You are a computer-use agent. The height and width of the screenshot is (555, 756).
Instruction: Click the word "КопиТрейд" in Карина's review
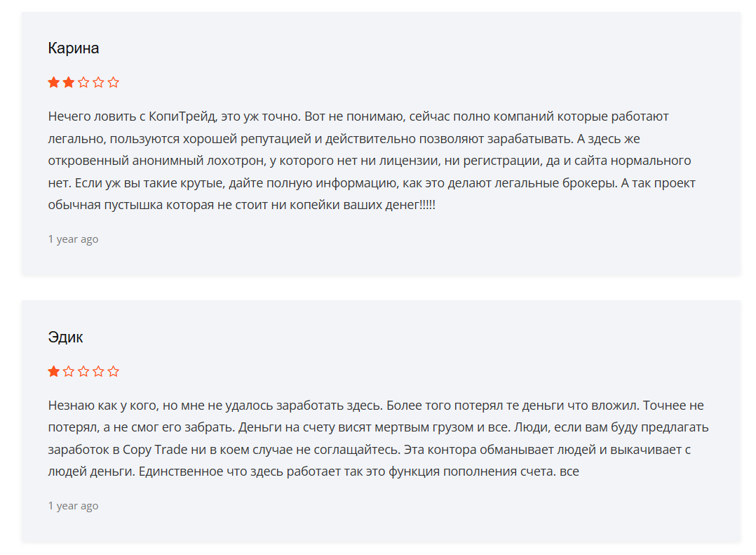[182, 116]
